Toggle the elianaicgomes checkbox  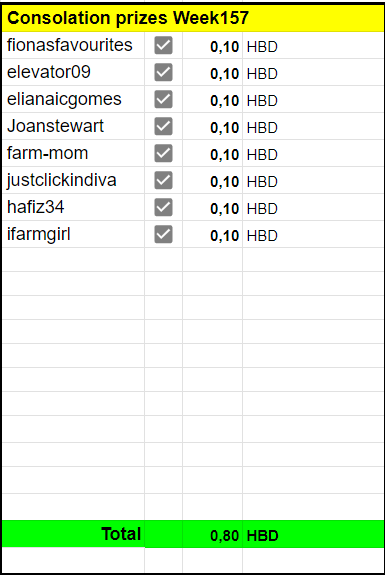pos(163,99)
